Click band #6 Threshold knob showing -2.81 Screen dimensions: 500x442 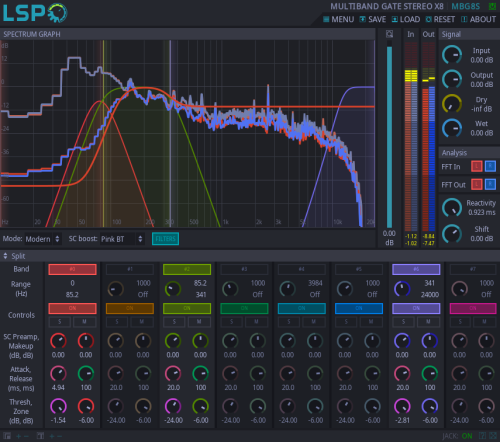pos(402,406)
